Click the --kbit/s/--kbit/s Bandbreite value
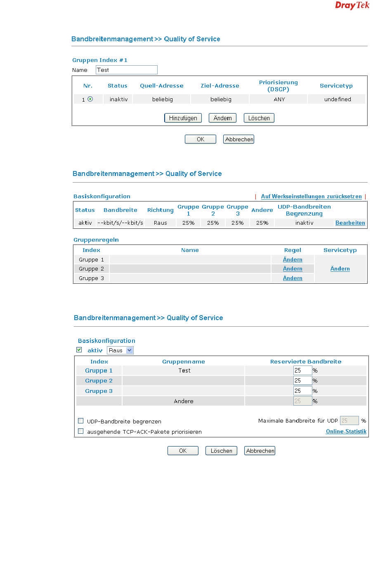 120,223
